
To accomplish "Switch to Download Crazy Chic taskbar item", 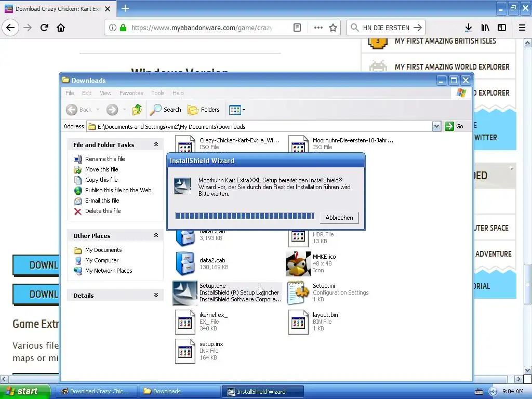I will (x=96, y=391).
